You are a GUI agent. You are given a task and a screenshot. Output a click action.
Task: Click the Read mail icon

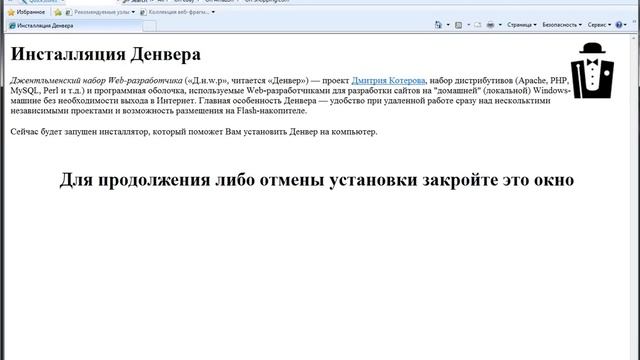click(x=478, y=25)
